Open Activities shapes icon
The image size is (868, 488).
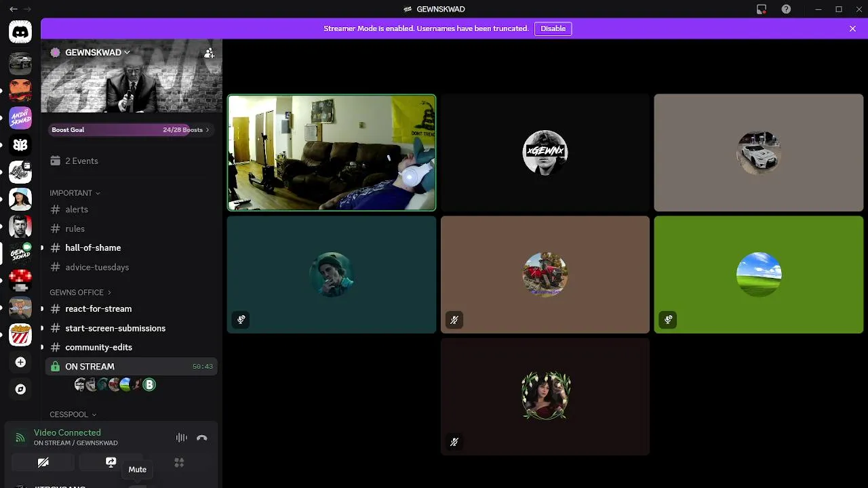point(179,462)
